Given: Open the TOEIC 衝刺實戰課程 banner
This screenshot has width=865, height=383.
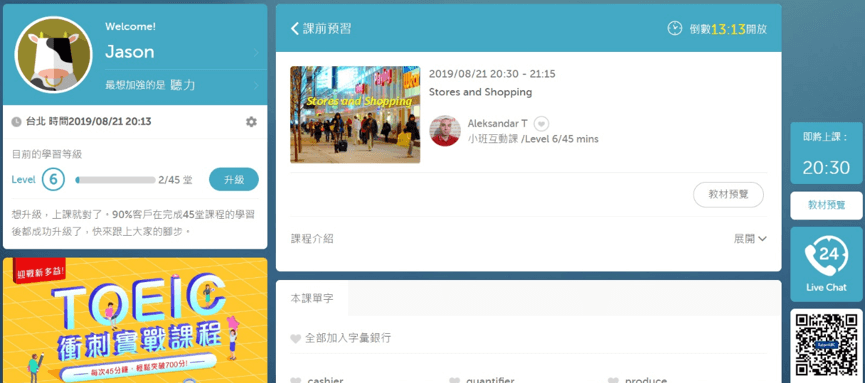Looking at the screenshot, I should pyautogui.click(x=135, y=320).
